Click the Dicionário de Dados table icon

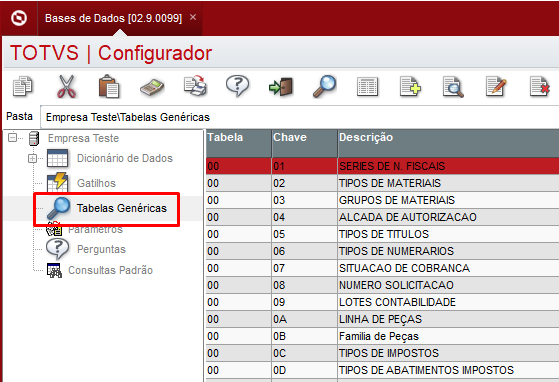click(x=57, y=158)
